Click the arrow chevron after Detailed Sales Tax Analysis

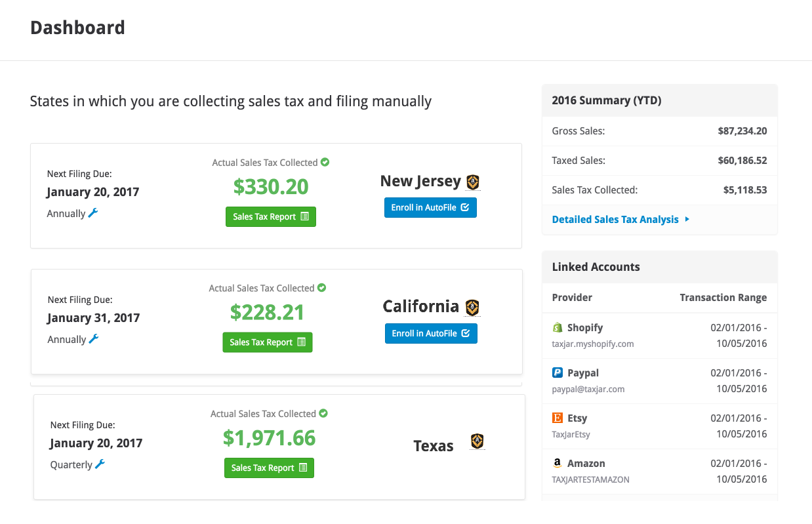pyautogui.click(x=687, y=219)
